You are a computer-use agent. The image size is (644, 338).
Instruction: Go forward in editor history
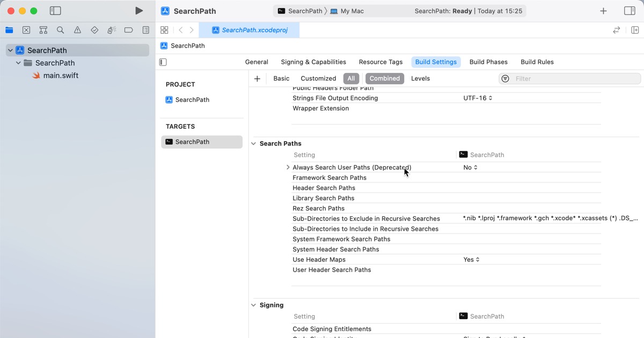[x=192, y=30]
